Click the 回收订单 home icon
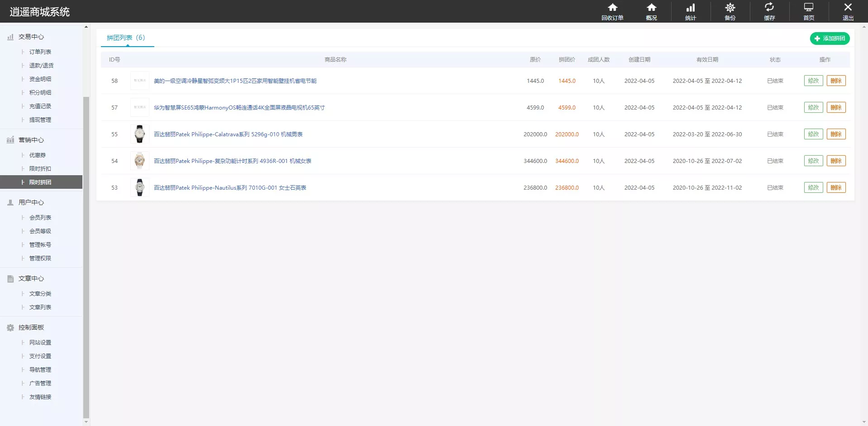Image resolution: width=868 pixels, height=426 pixels. [612, 8]
